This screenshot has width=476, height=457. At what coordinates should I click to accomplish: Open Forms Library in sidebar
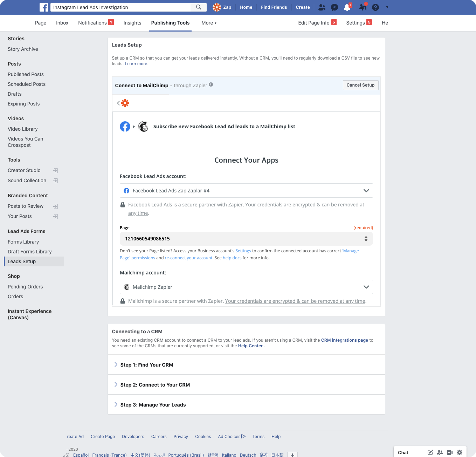point(23,242)
